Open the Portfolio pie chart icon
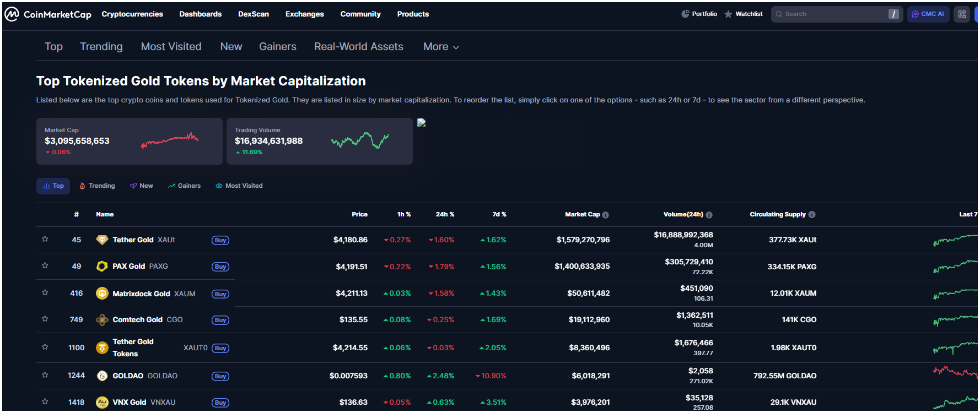 tap(685, 14)
